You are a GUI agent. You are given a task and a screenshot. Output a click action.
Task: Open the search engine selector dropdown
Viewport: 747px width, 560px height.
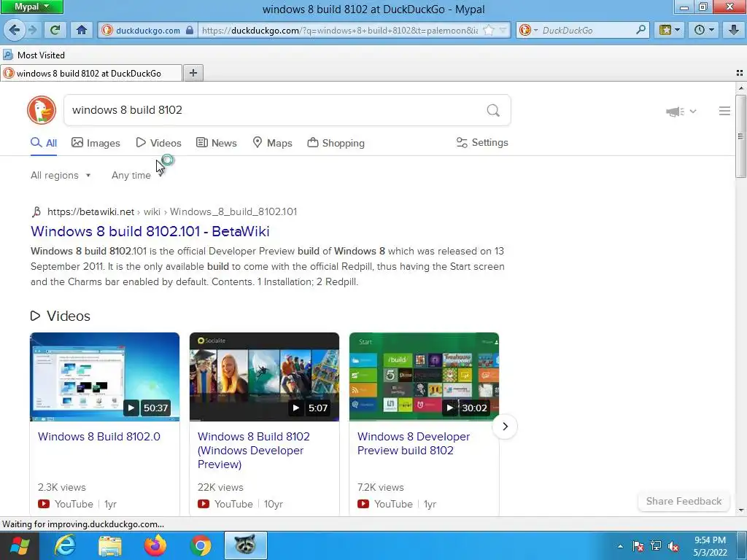click(528, 31)
